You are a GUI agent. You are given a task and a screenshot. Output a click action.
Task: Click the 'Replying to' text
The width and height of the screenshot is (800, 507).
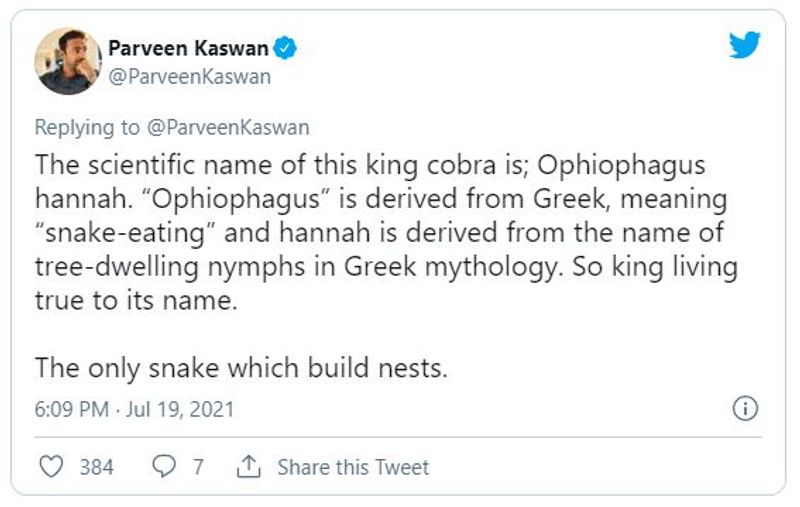tap(87, 127)
